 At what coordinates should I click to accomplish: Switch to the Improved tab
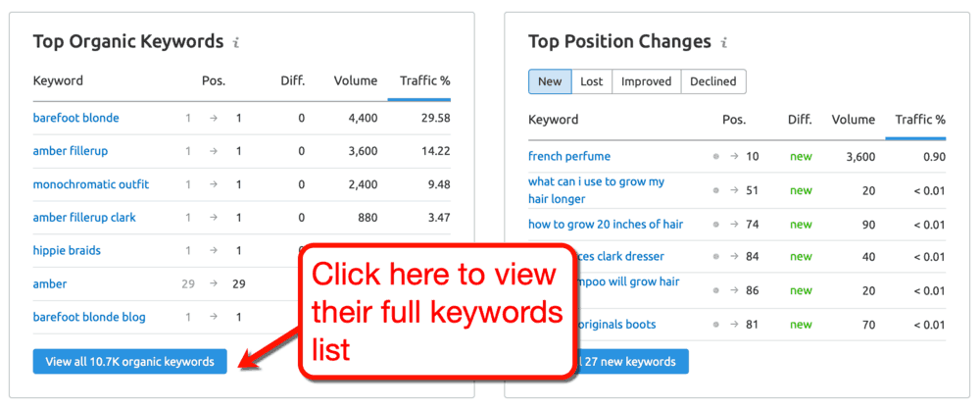[646, 81]
